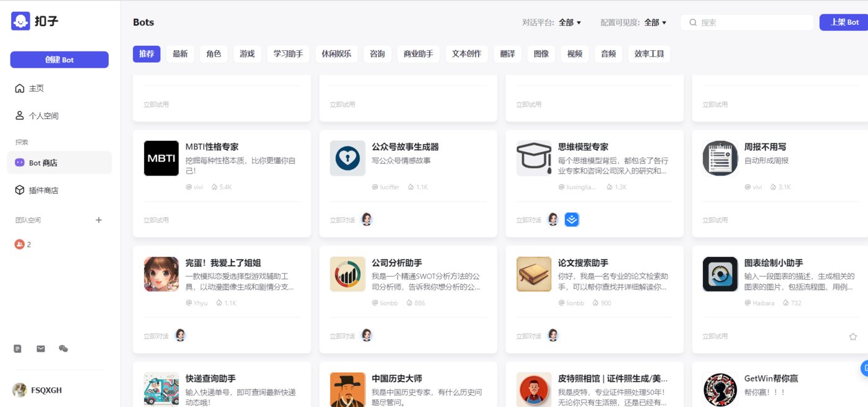Click the 周报不用写 document icon
The height and width of the screenshot is (407, 868).
[x=720, y=158]
